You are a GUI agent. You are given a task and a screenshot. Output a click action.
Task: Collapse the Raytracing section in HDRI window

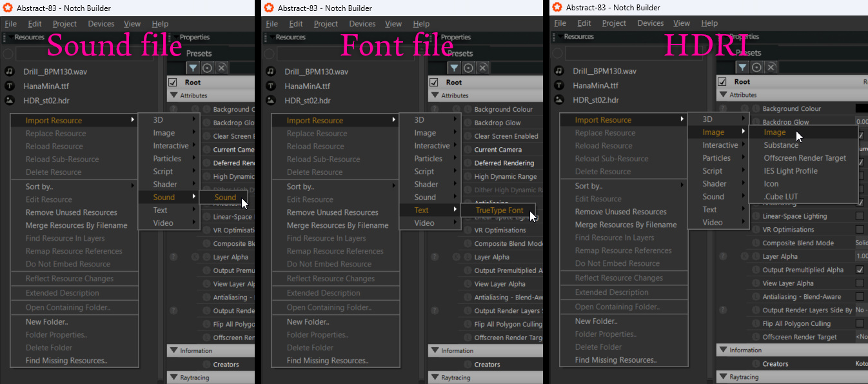point(723,376)
